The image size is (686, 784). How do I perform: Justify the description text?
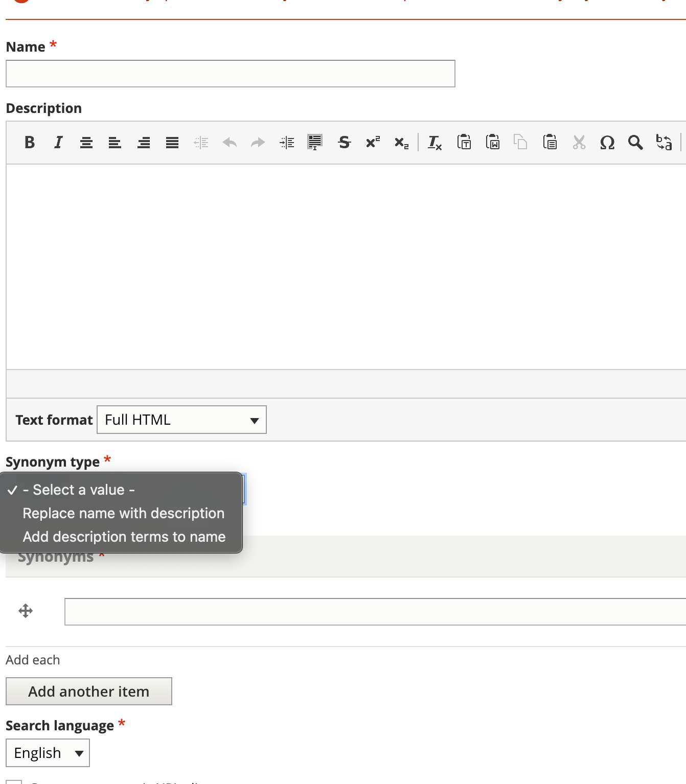[172, 142]
